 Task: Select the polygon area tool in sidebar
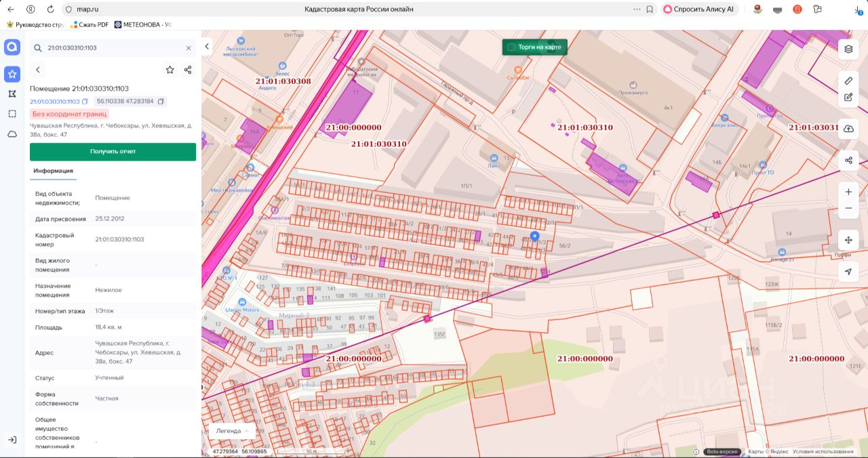pyautogui.click(x=12, y=93)
